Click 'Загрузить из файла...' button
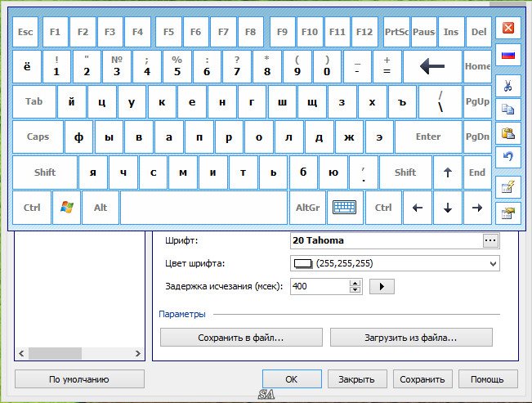This screenshot has height=403, width=532. tap(411, 338)
